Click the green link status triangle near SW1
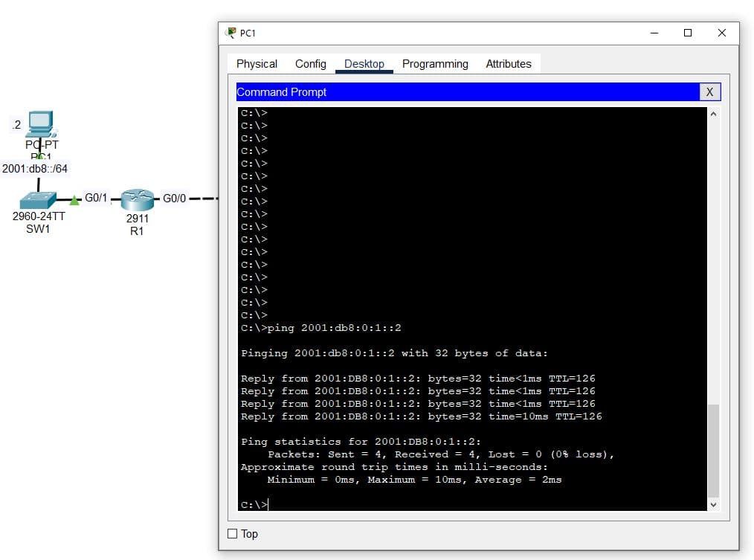The width and height of the screenshot is (754, 560). (x=74, y=200)
